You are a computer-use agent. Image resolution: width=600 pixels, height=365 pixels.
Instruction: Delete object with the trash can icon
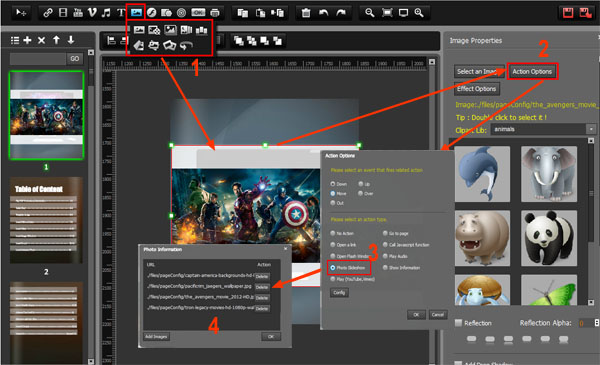[x=306, y=13]
